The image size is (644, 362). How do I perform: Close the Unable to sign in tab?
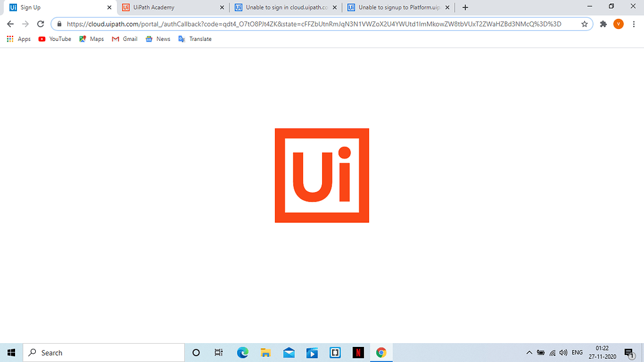coord(335,8)
